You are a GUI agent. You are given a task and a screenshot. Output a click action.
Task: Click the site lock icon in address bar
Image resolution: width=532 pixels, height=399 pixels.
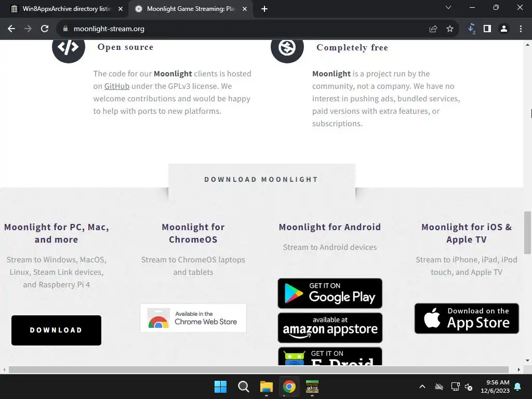[x=65, y=29]
